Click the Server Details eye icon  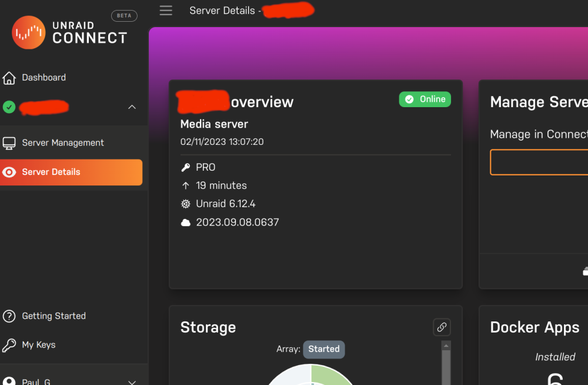9,172
